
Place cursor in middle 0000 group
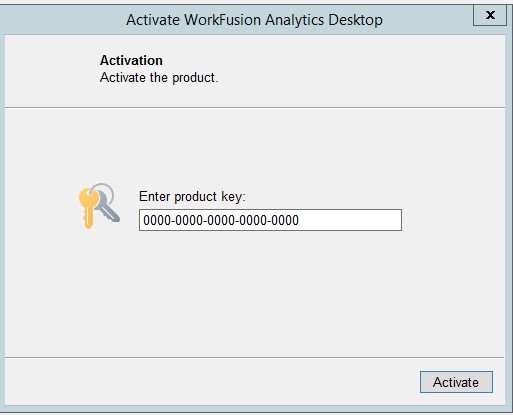coord(221,220)
